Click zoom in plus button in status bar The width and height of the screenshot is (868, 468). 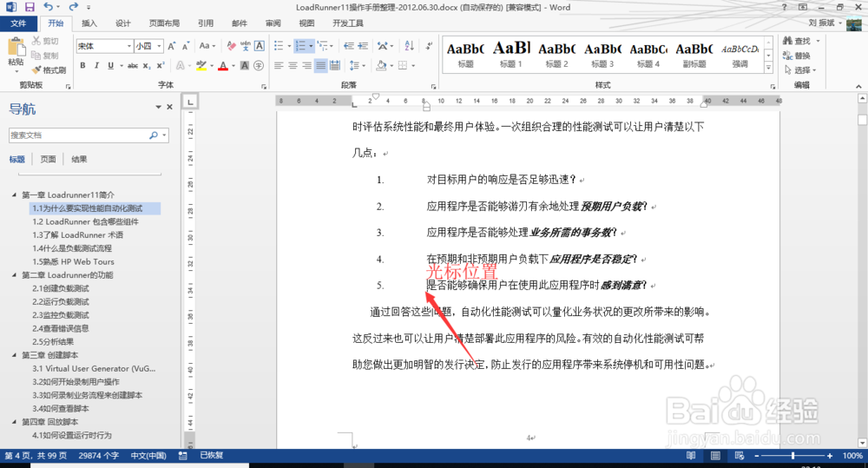pos(829,455)
